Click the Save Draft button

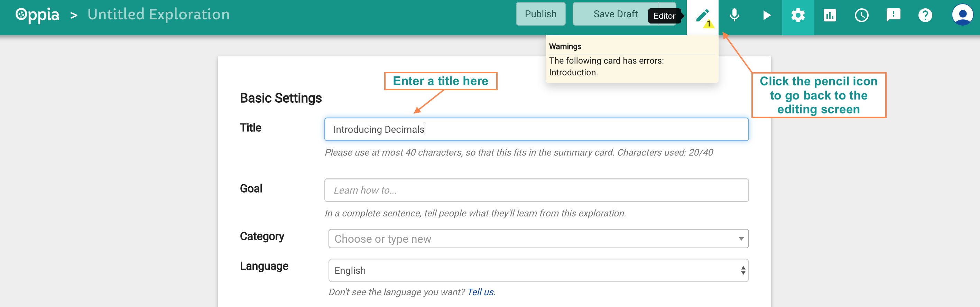pos(616,14)
